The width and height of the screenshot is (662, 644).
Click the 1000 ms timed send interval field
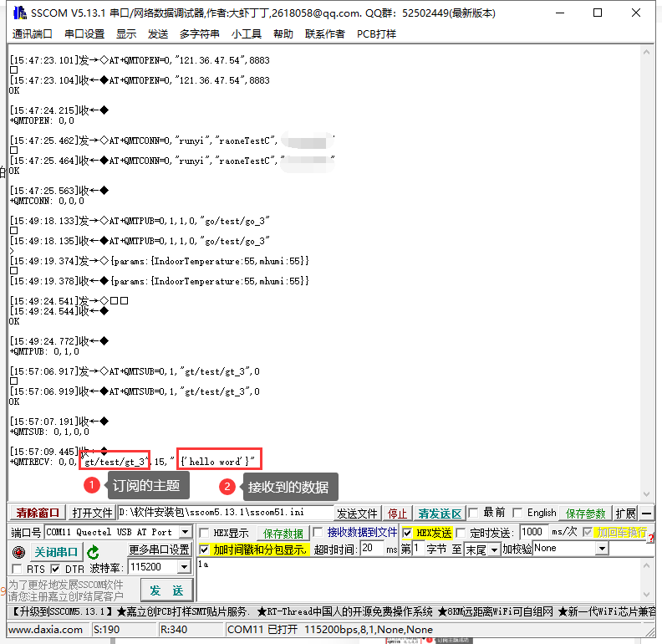(533, 532)
